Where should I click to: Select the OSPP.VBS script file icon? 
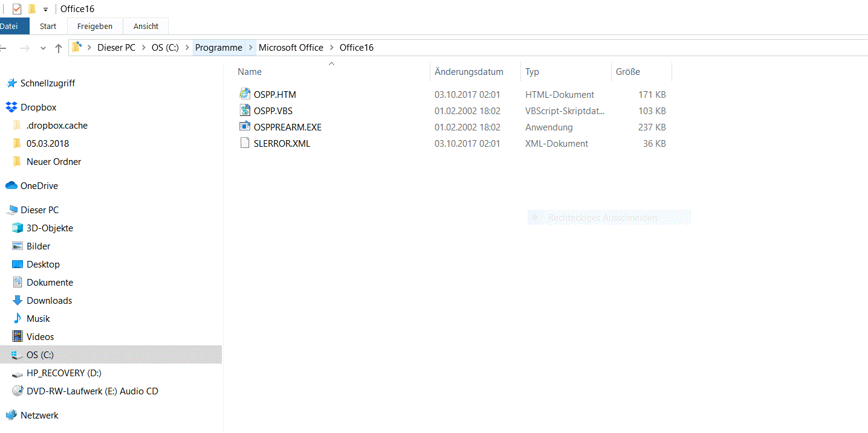tap(244, 111)
